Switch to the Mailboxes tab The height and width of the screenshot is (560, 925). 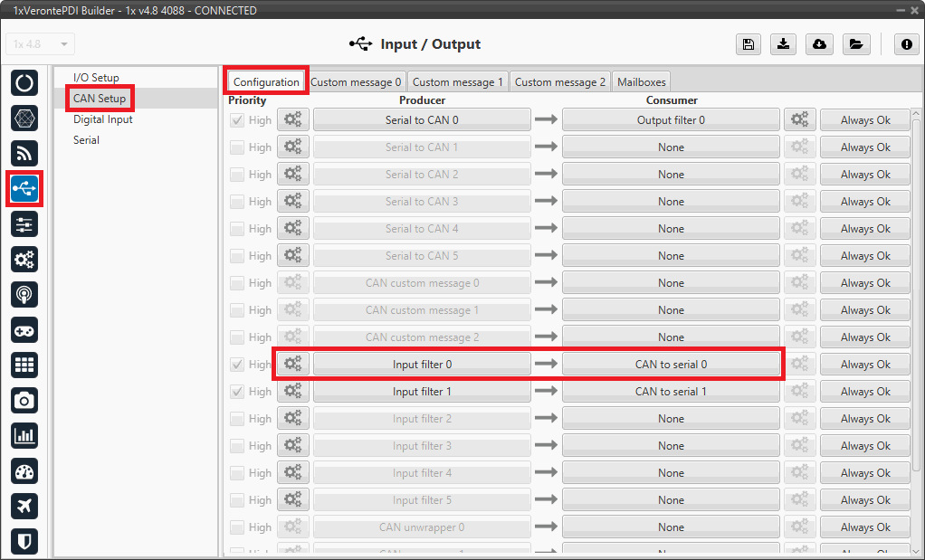[x=641, y=82]
